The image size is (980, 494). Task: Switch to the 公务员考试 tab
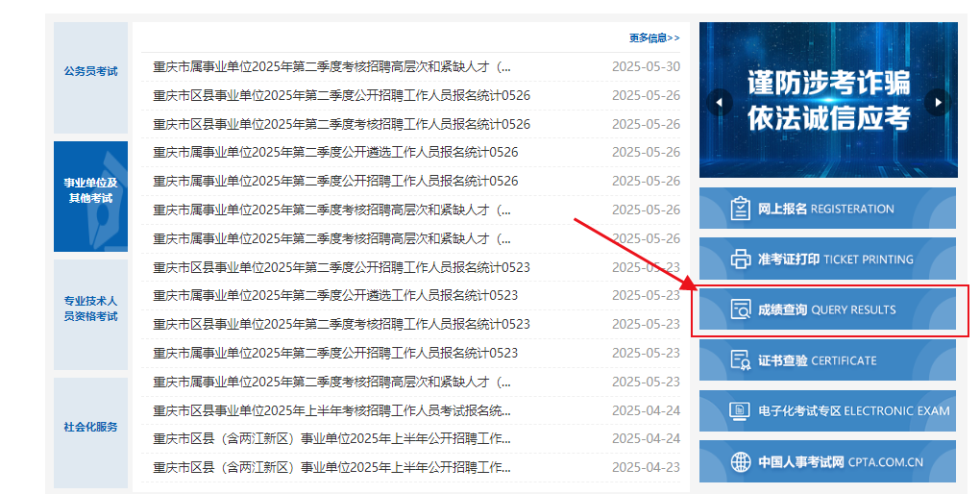tap(90, 72)
